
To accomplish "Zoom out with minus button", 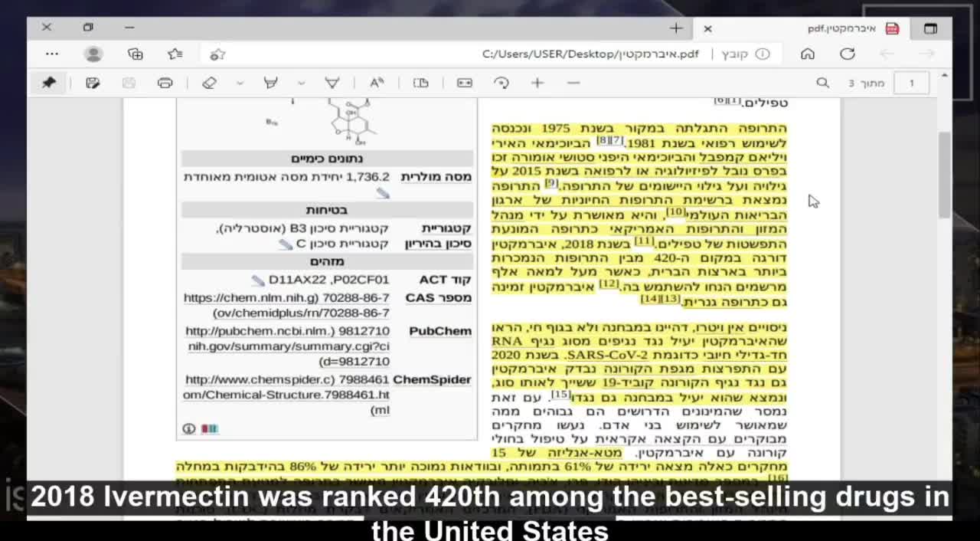I will tap(573, 83).
